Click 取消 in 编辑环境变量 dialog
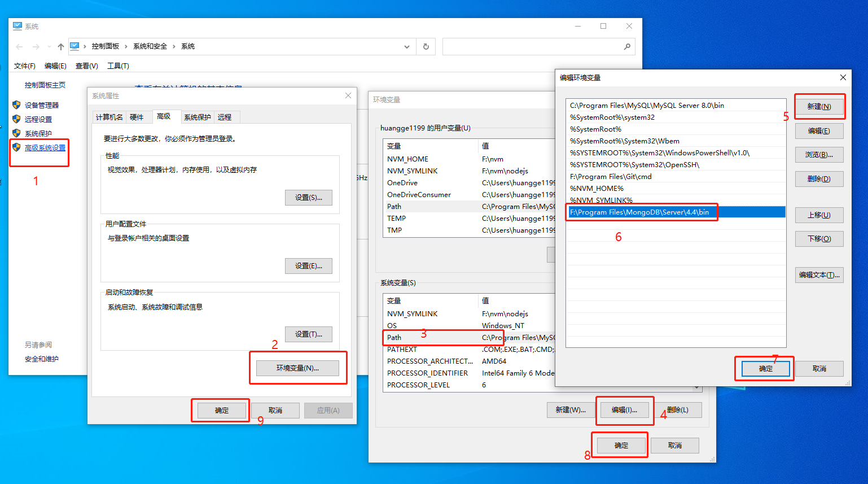868x484 pixels. [819, 369]
